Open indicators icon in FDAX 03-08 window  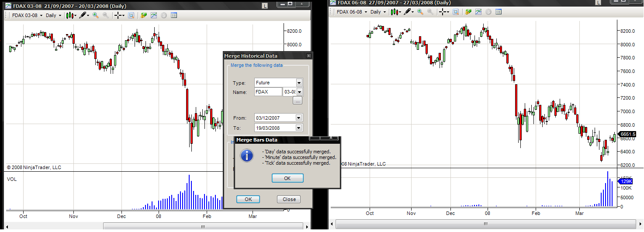[x=154, y=15]
